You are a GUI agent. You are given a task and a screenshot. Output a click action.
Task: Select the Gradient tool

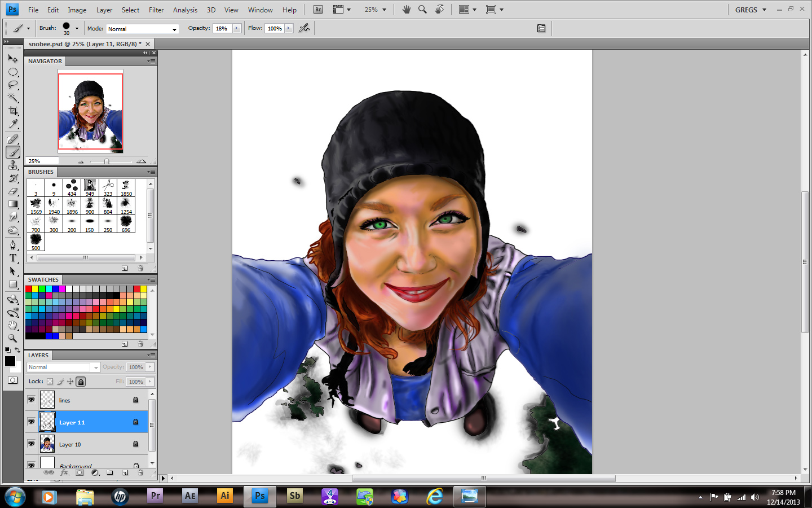[13, 204]
